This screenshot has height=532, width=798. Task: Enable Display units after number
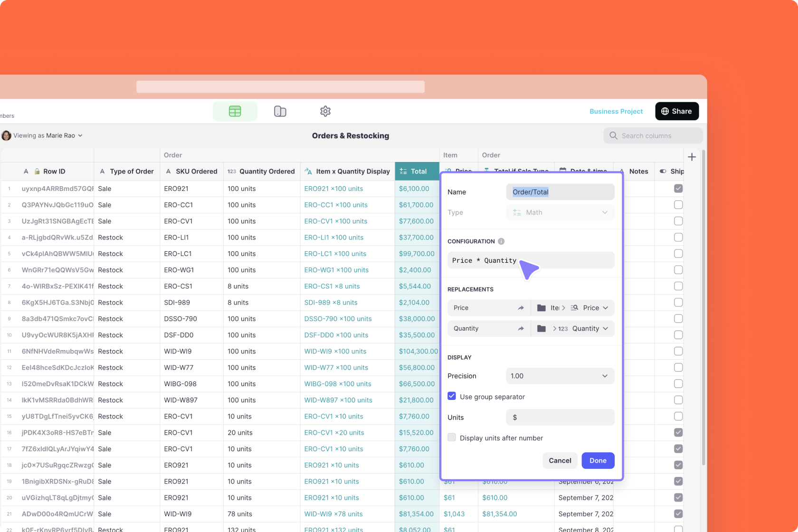click(x=452, y=437)
